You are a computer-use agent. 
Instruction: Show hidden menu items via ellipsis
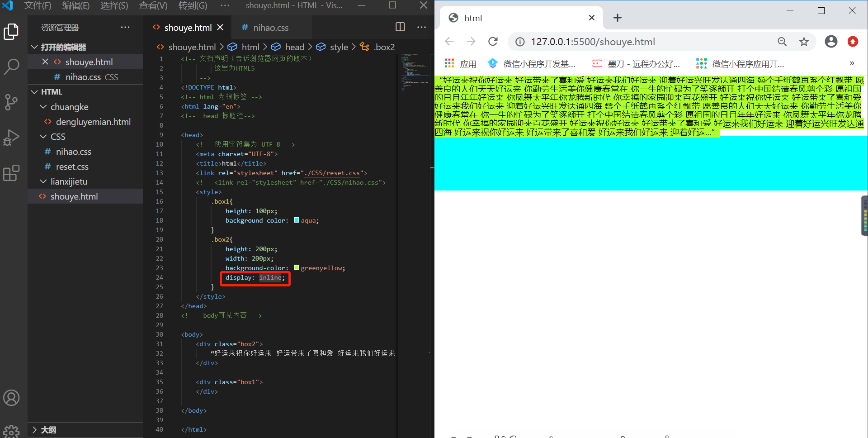tap(225, 5)
